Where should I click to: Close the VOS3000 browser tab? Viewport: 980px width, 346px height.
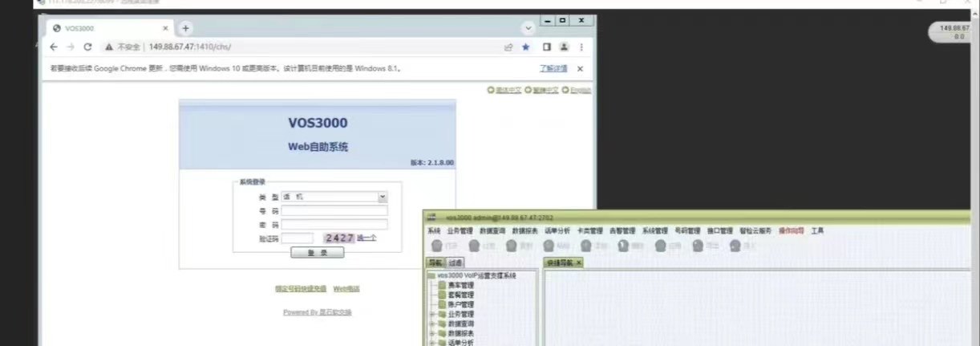point(167,28)
